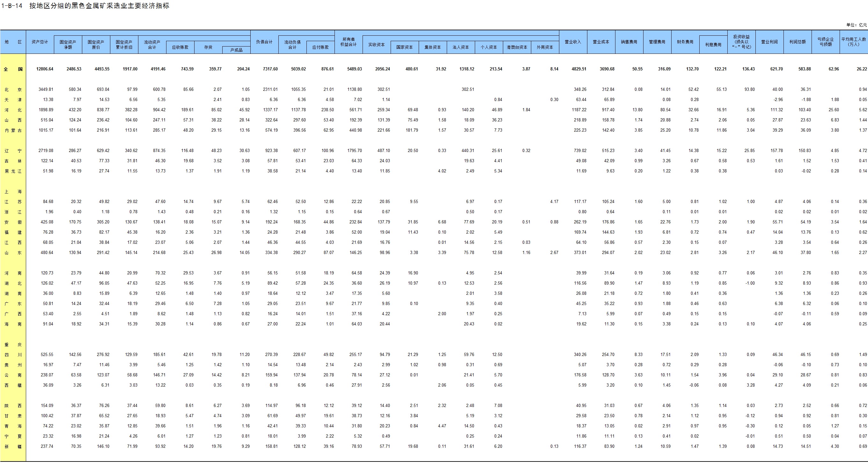The width and height of the screenshot is (868, 472).
Task: Select the 新疆 row label
Action: [13, 447]
